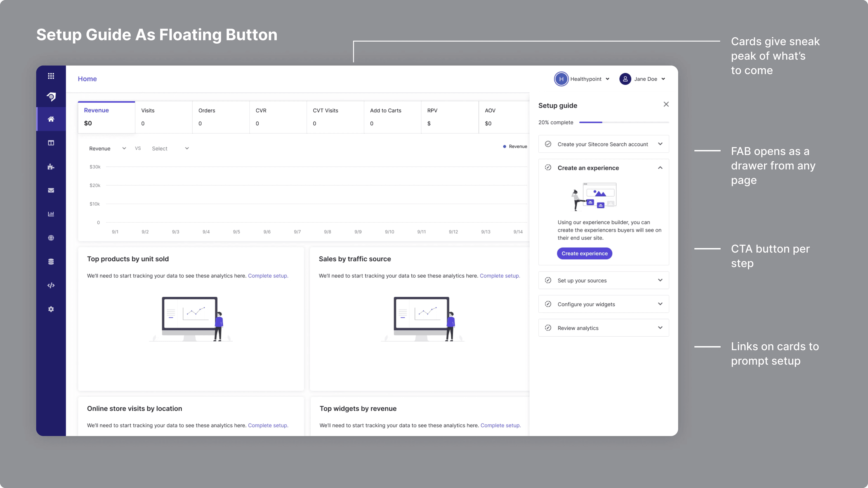Click the Home breadcrumb link

tap(87, 79)
